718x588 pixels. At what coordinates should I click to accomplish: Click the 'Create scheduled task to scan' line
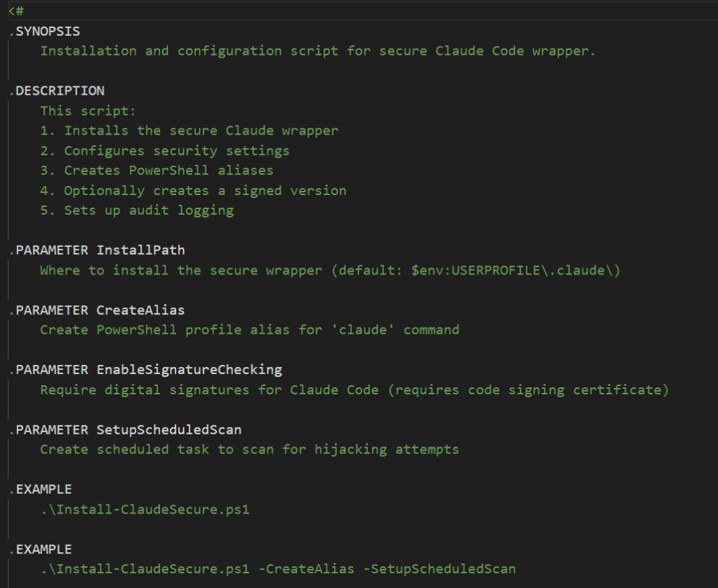point(249,449)
